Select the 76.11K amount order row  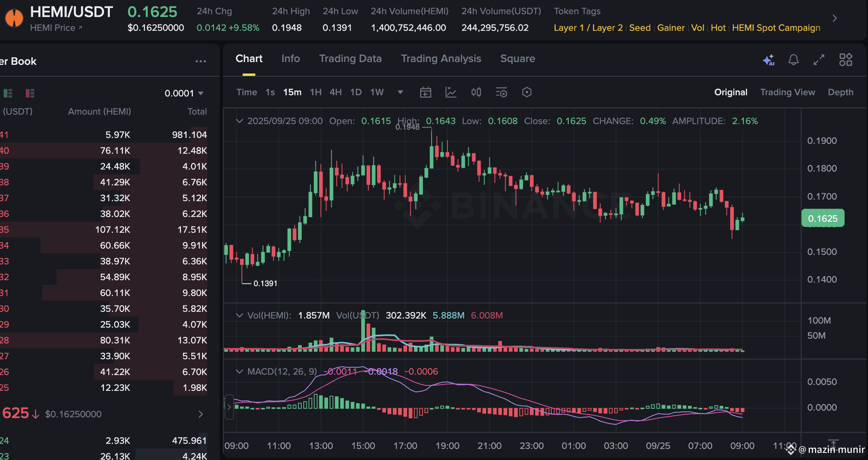[104, 151]
